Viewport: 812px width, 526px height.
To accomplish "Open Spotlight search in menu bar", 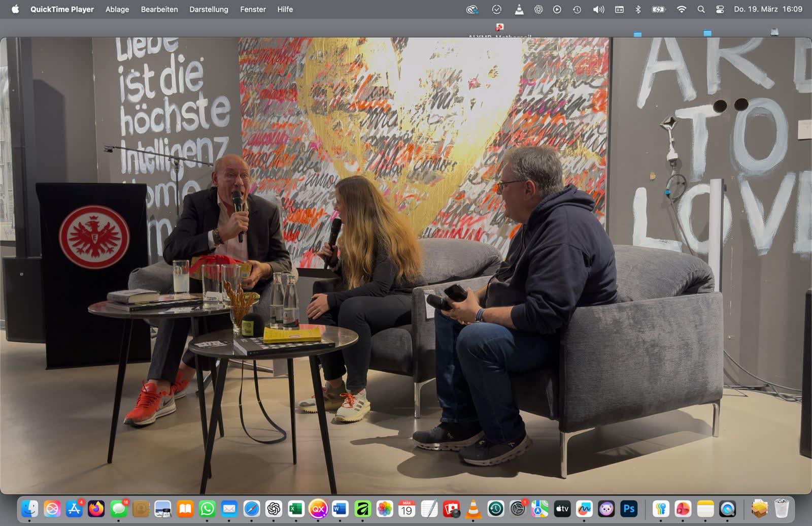I will point(701,9).
